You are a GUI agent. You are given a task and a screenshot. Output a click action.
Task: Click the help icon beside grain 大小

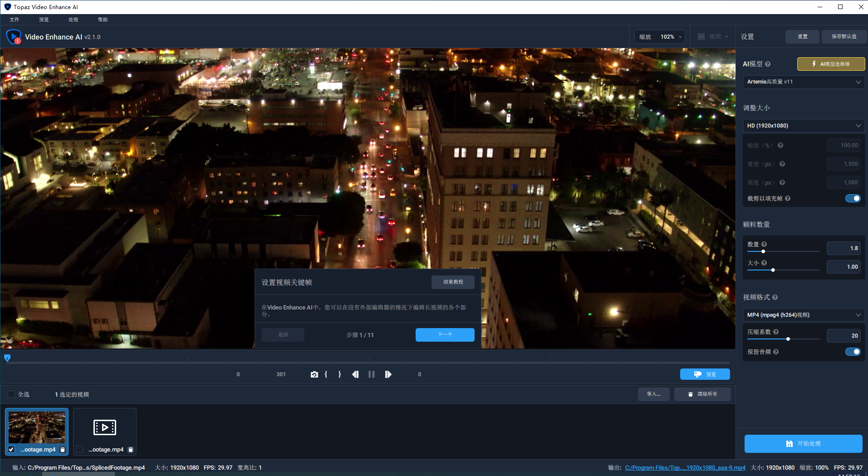tap(764, 263)
